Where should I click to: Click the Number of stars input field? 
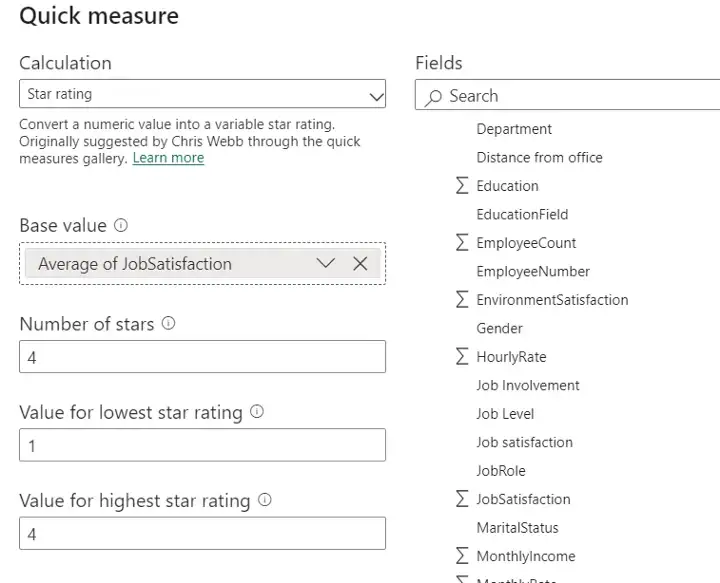202,357
